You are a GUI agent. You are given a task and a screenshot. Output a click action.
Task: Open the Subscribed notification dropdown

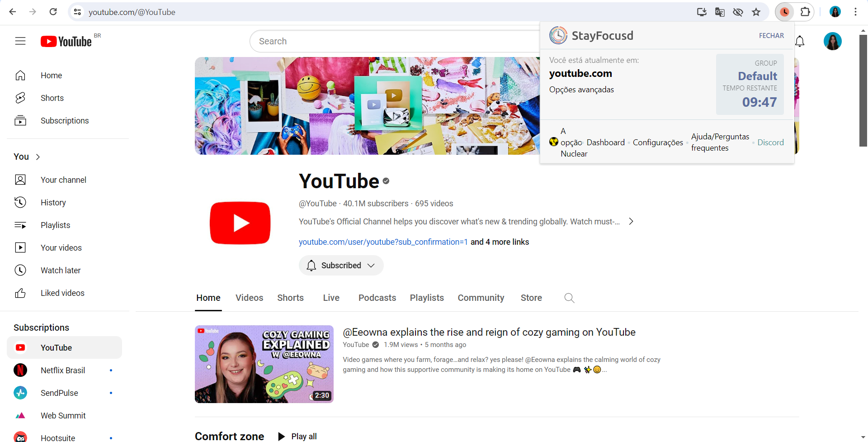pos(341,266)
